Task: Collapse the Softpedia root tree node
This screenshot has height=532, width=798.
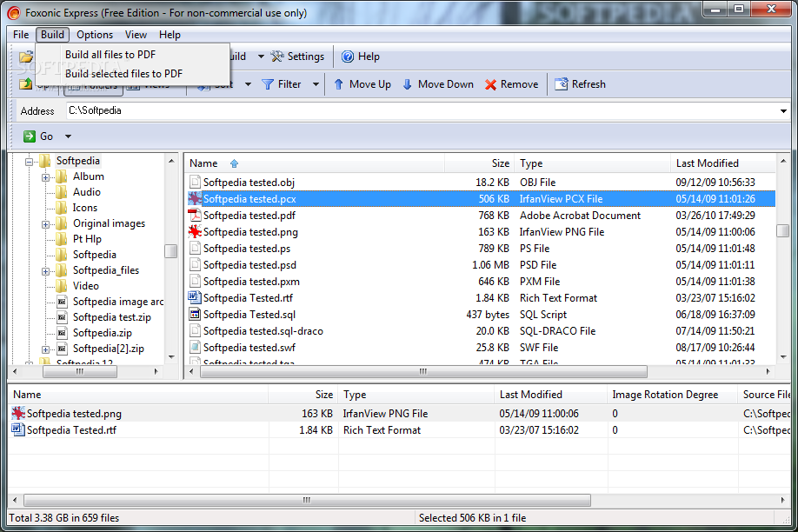Action: pos(29,162)
